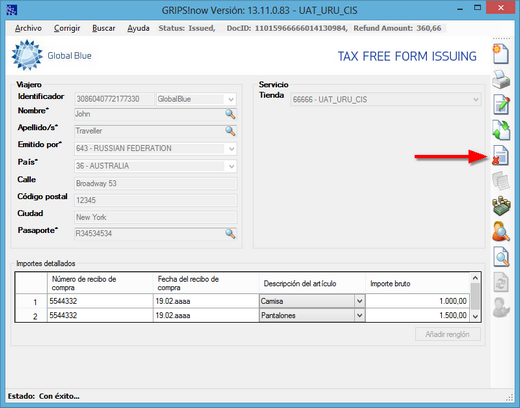The image size is (520, 408).
Task: Click the Global Blue logo
Action: [x=52, y=55]
